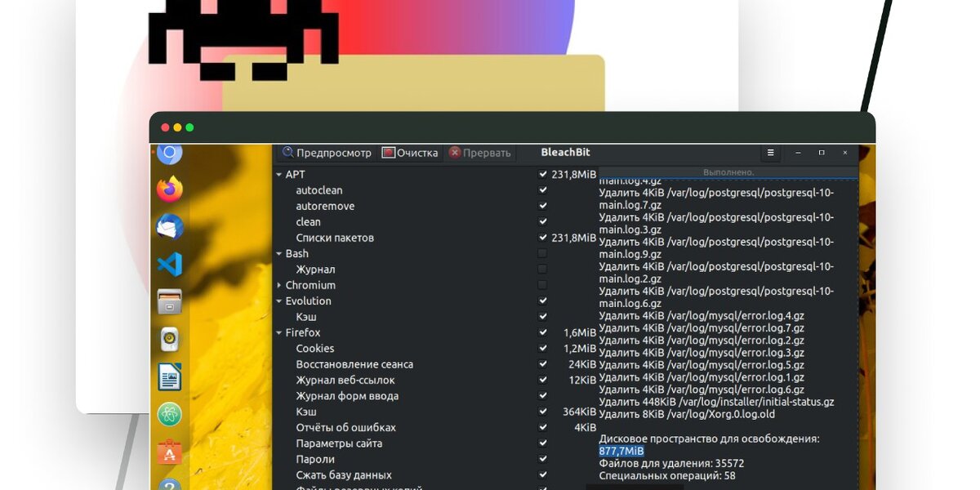Image resolution: width=980 pixels, height=490 pixels.
Task: Click the Предпросмотр preview button
Action: pos(327,153)
